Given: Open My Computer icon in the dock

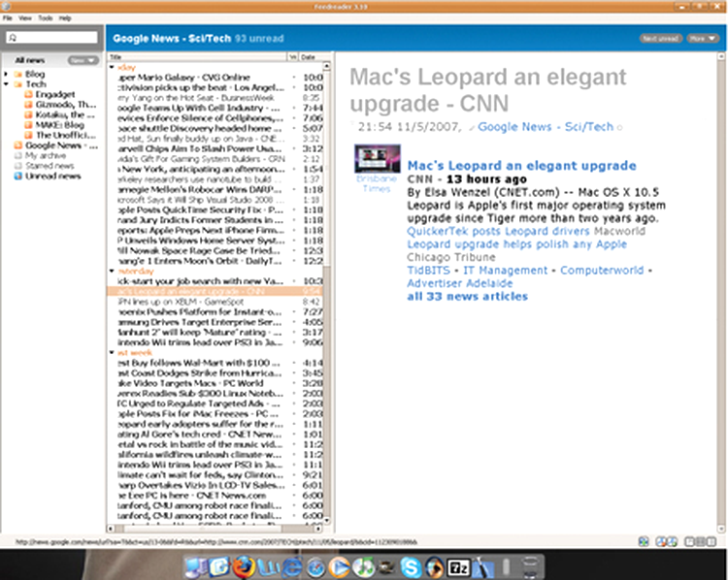Looking at the screenshot, I should pyautogui.click(x=196, y=567).
